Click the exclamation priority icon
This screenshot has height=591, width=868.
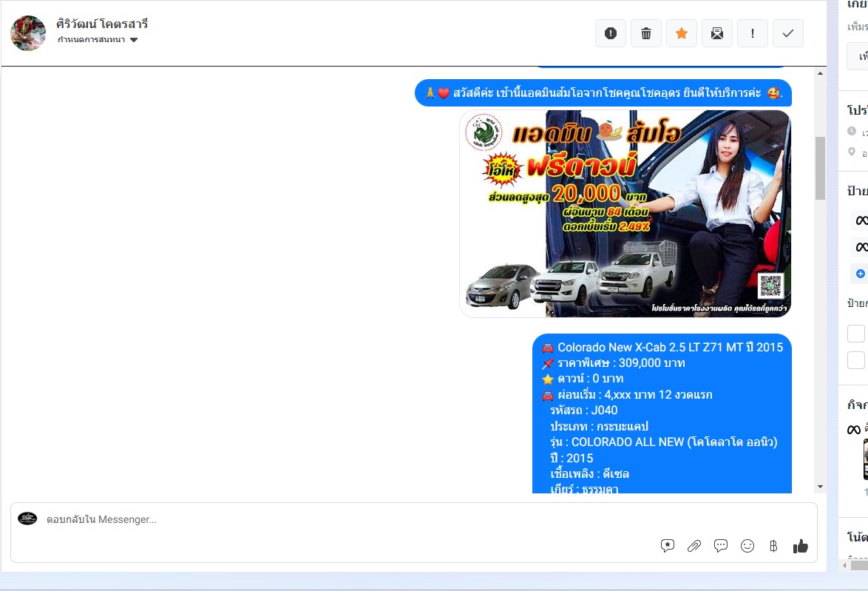tap(753, 33)
